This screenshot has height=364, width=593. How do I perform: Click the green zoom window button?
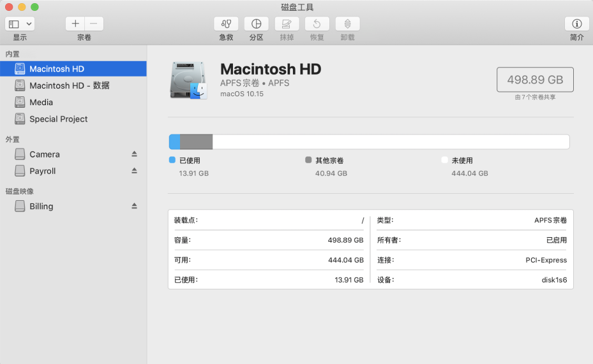point(35,7)
